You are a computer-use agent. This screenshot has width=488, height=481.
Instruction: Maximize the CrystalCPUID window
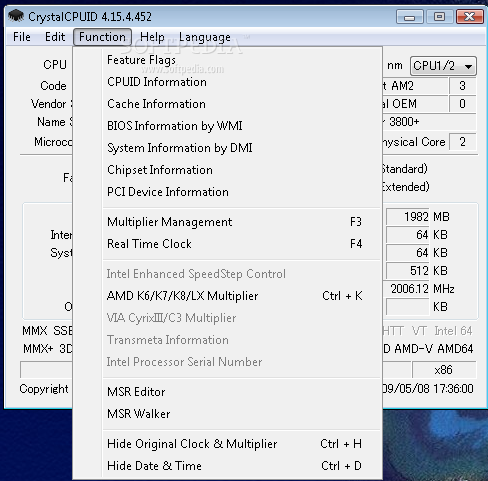point(439,17)
